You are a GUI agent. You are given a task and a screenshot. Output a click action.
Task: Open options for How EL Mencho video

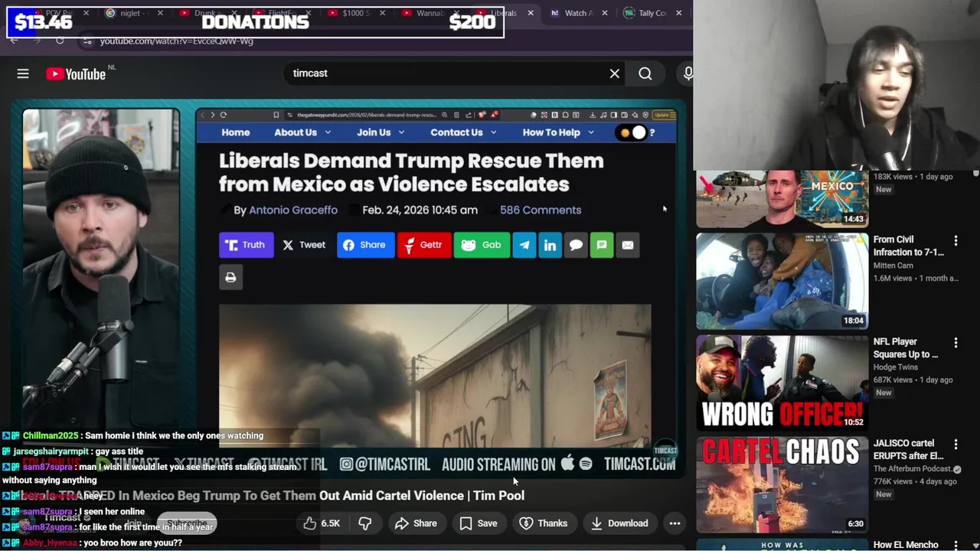coord(955,545)
